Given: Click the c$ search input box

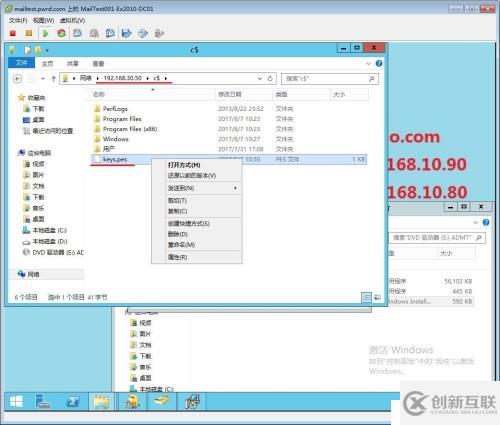Looking at the screenshot, I should (x=330, y=79).
